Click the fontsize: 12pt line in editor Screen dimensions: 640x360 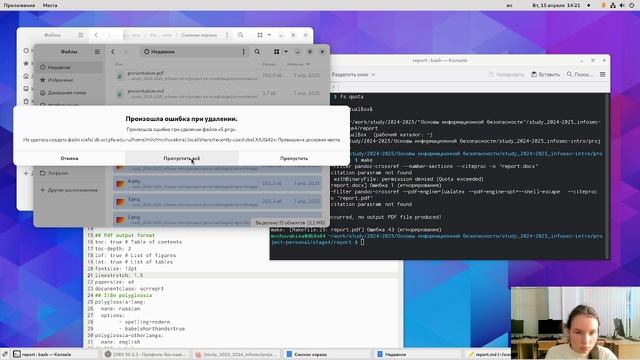(116, 269)
